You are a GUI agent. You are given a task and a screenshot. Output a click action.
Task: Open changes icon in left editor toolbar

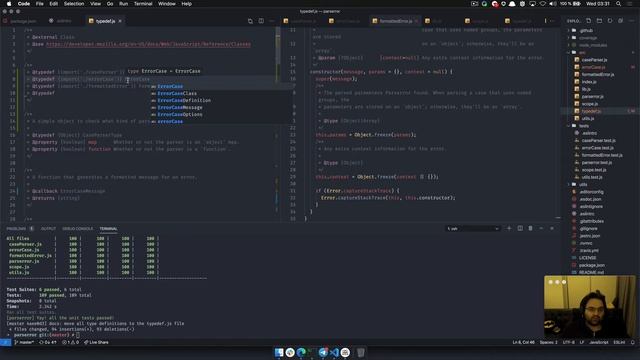(250, 21)
